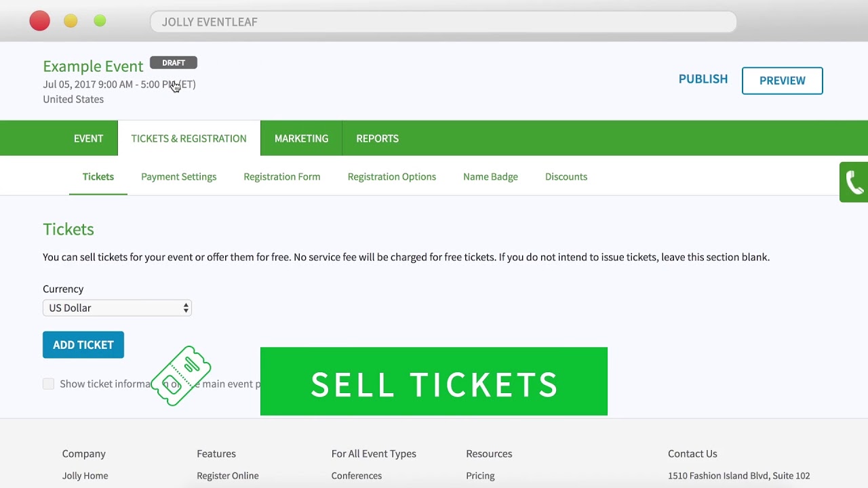Click the ticket illustration icon
868x488 pixels.
[x=181, y=375]
